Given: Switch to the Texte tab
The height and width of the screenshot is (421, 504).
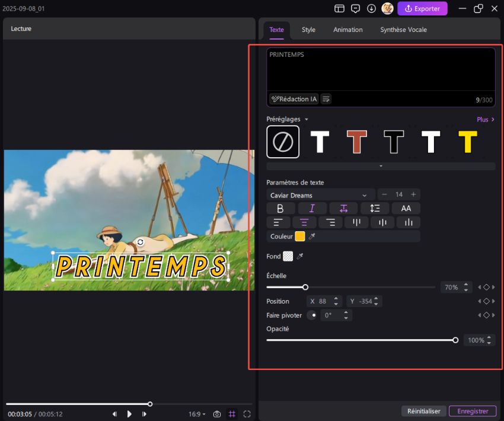Looking at the screenshot, I should coord(276,30).
